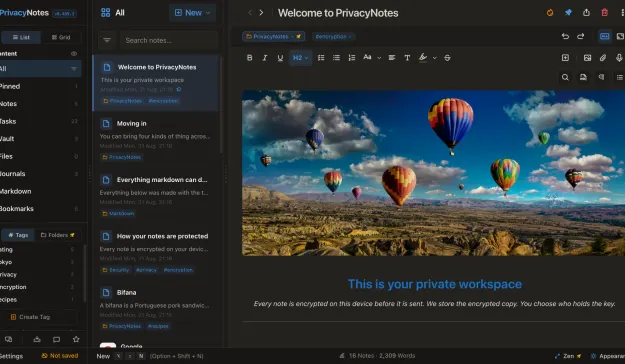
Task: Toggle the paragraph marks icon
Action: tap(601, 77)
